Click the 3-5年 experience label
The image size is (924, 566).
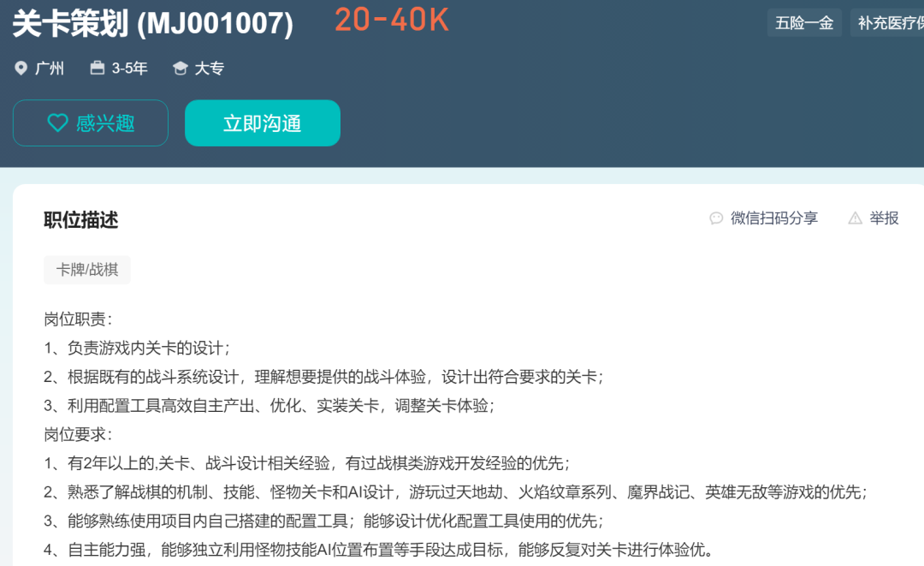pos(130,68)
